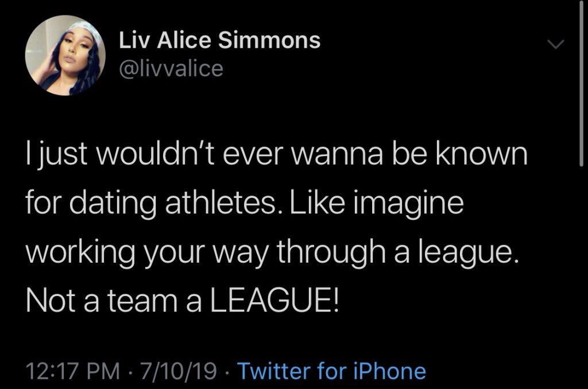Click the phrase "for dating athletes."

[x=151, y=203]
